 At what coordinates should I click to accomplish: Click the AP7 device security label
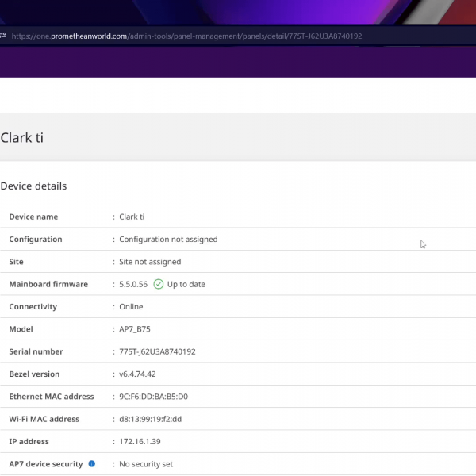(46, 464)
